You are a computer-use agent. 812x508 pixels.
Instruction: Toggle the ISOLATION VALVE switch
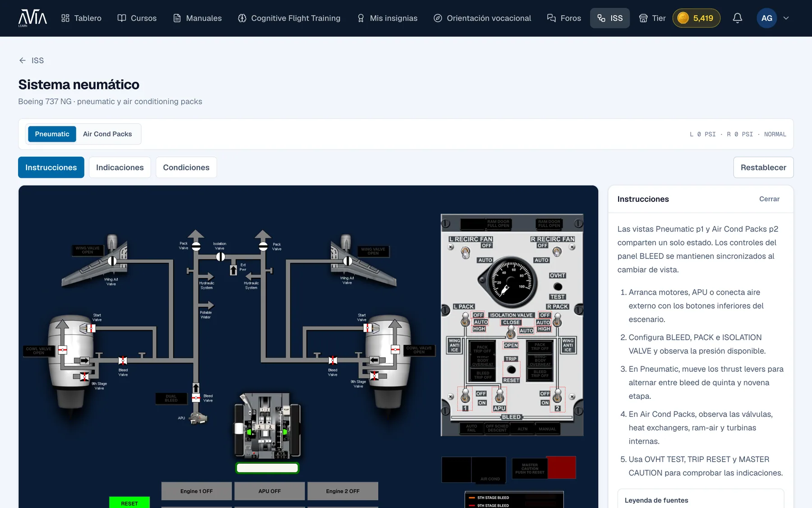[x=511, y=333]
